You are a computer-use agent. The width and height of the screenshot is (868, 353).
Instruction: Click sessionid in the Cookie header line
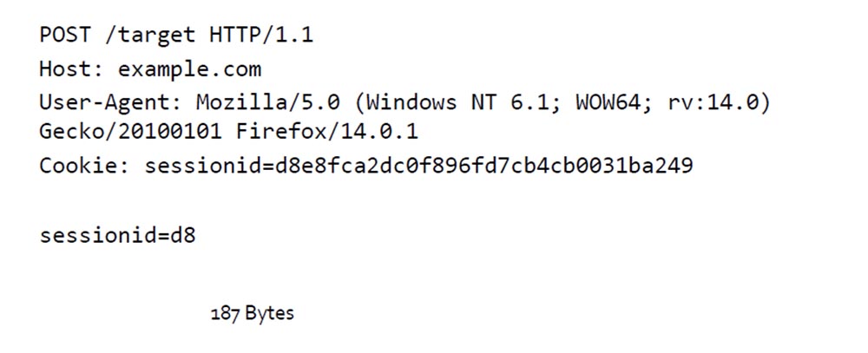202,165
